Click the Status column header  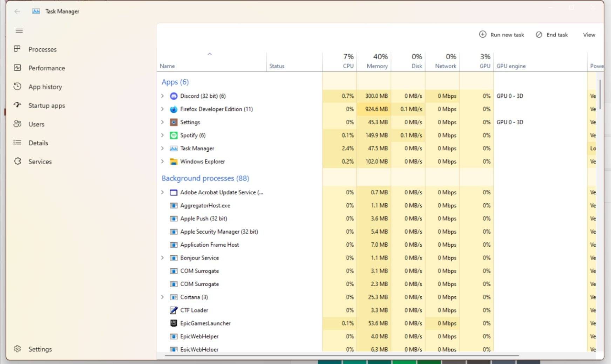pyautogui.click(x=294, y=61)
